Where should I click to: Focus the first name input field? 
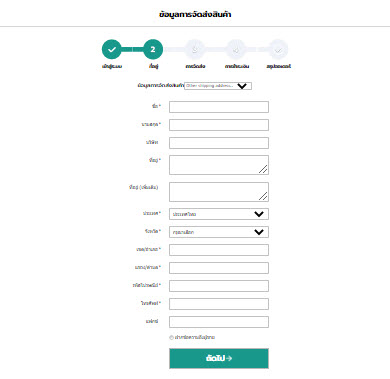tap(219, 107)
